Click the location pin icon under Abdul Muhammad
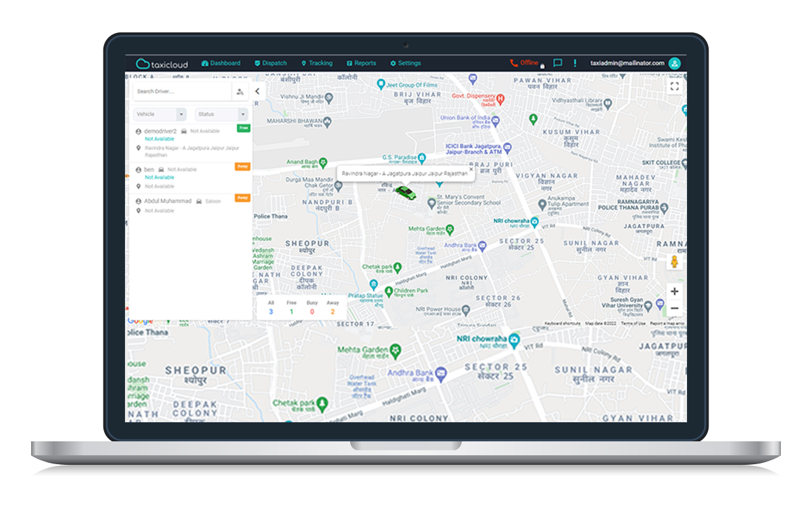 (138, 211)
